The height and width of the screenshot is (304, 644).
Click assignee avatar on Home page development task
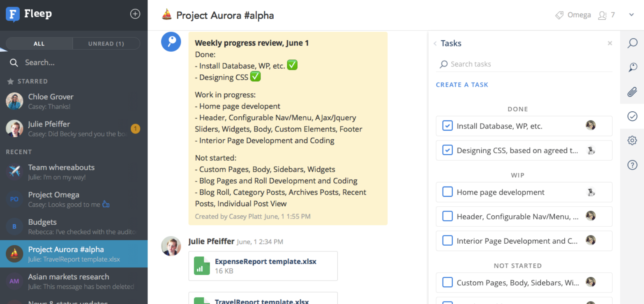click(591, 192)
